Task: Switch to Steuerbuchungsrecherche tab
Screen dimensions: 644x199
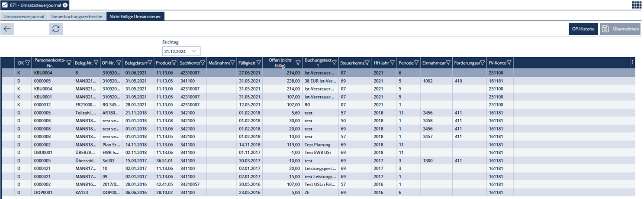Action: pyautogui.click(x=77, y=16)
